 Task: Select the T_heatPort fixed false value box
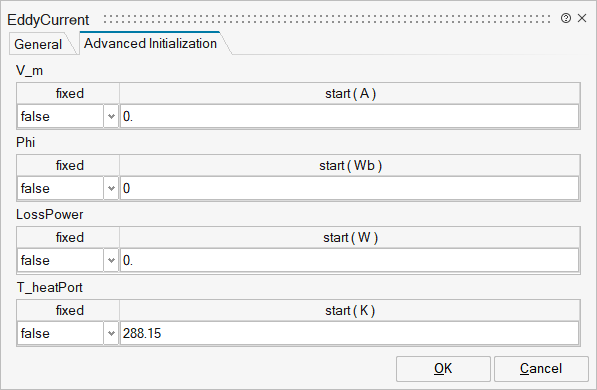pos(61,333)
